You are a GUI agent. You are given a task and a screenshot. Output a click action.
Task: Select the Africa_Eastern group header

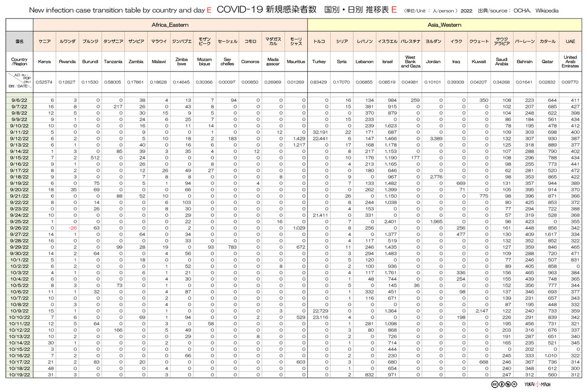[170, 24]
